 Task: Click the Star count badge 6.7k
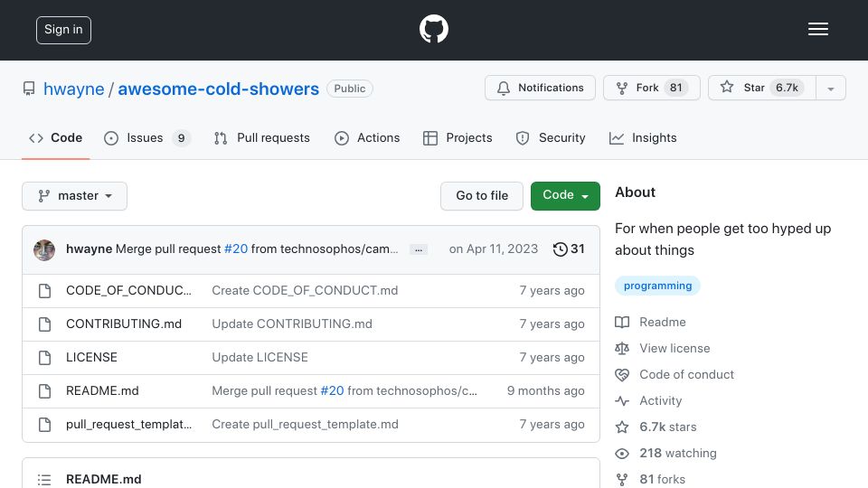click(x=787, y=88)
